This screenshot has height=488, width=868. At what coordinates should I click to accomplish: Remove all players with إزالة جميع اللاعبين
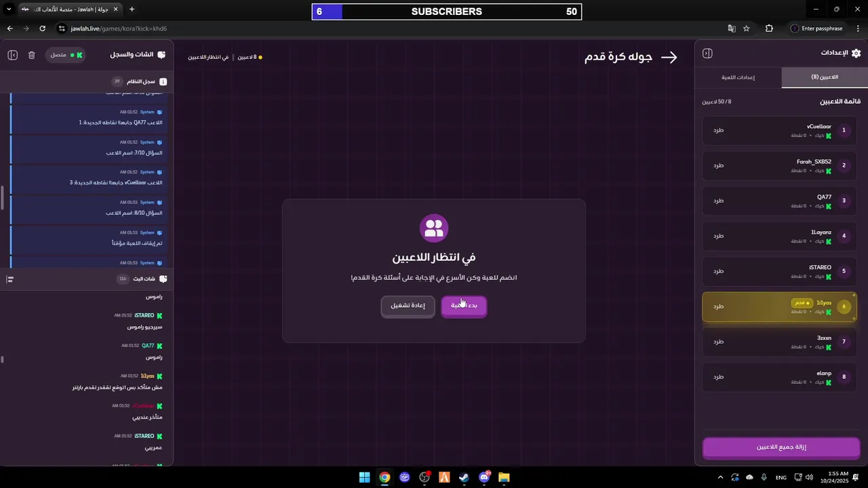click(781, 447)
